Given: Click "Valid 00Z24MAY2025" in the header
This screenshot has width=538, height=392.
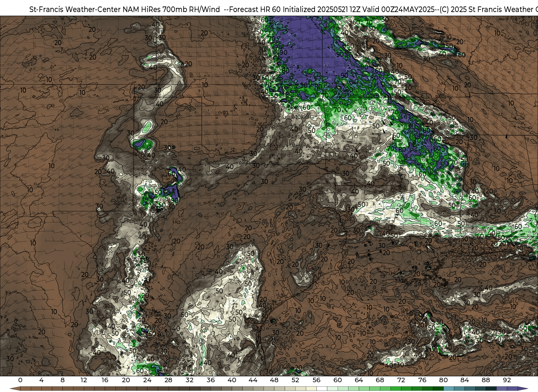Looking at the screenshot, I should [399, 10].
